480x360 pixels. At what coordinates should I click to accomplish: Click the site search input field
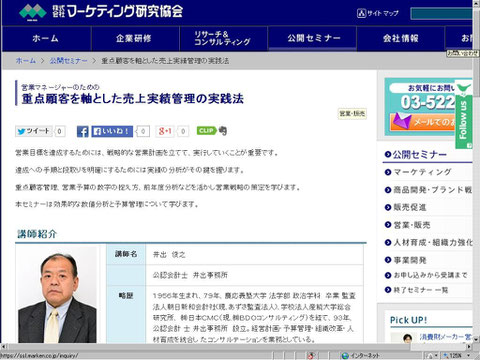pyautogui.click(x=442, y=14)
